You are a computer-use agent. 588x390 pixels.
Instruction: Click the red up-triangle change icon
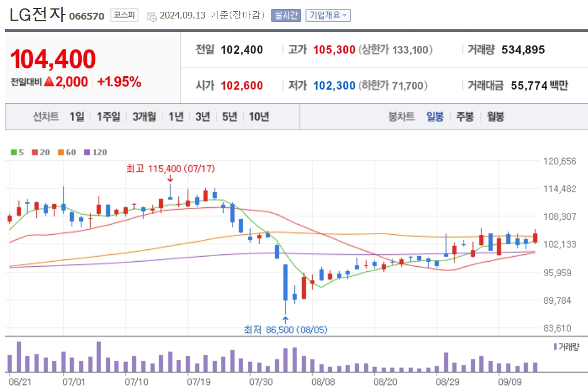(49, 81)
